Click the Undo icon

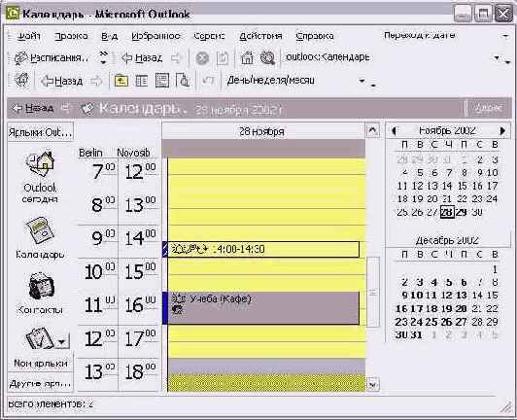pos(208,81)
